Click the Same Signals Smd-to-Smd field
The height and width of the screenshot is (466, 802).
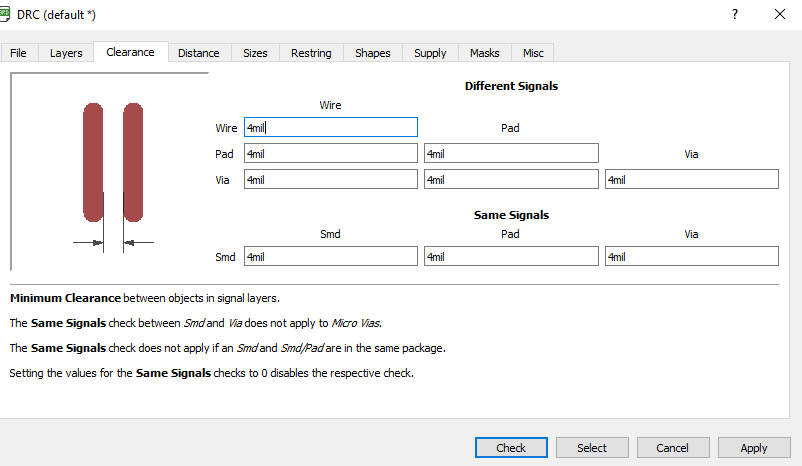[x=330, y=257]
